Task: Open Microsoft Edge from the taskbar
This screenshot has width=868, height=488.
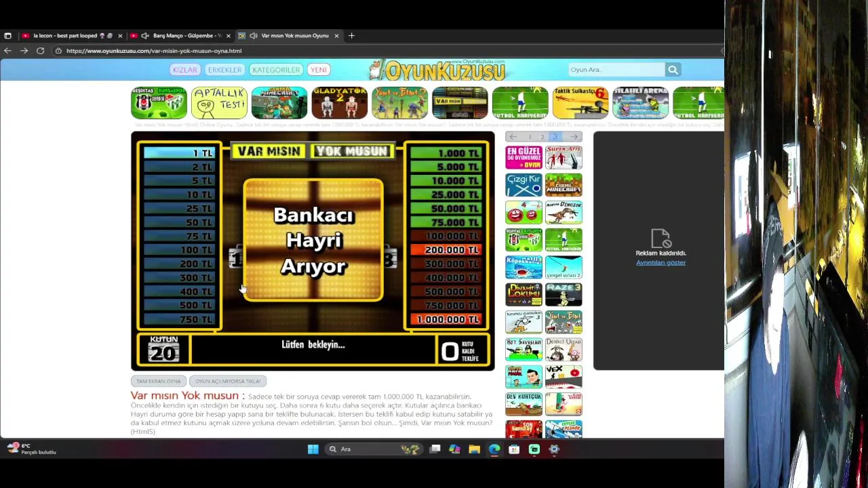Action: click(494, 449)
